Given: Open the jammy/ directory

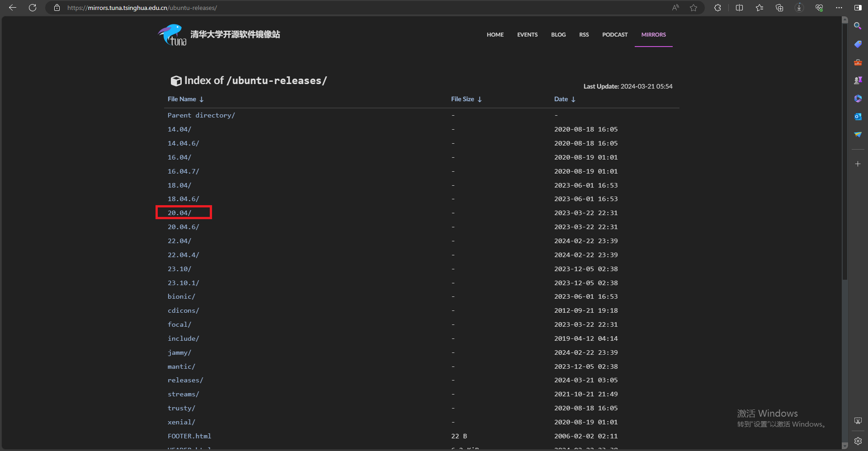Looking at the screenshot, I should coord(179,352).
